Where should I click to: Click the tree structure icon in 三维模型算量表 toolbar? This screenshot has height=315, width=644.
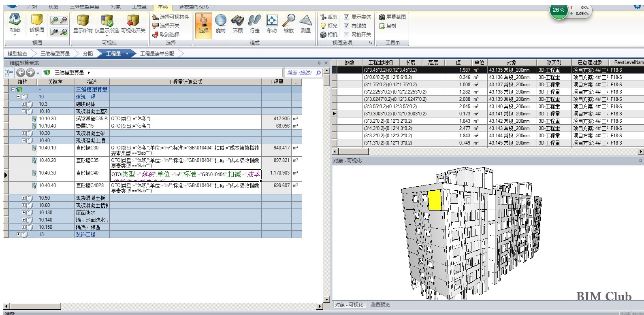pos(9,72)
